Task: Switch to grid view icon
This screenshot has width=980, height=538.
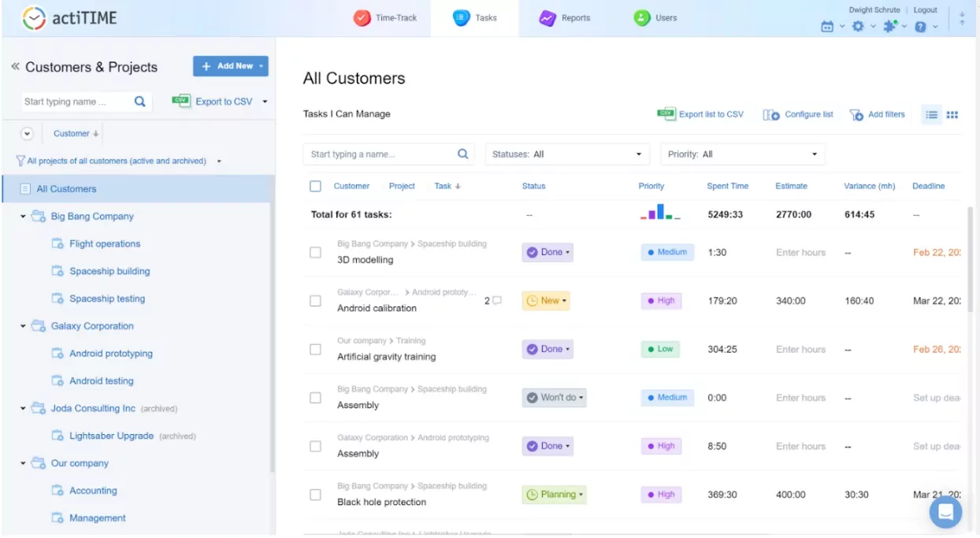Action: click(952, 115)
